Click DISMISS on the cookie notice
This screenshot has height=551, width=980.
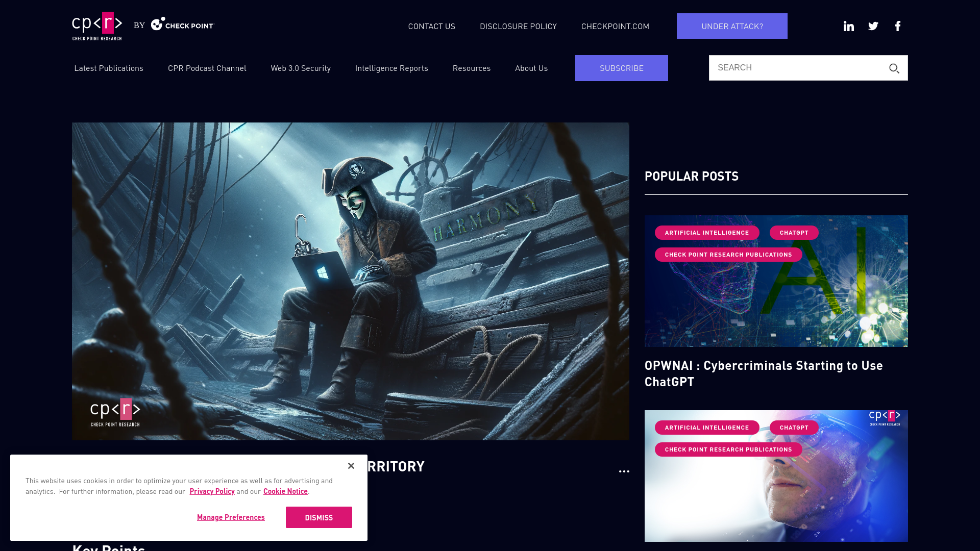click(x=318, y=517)
